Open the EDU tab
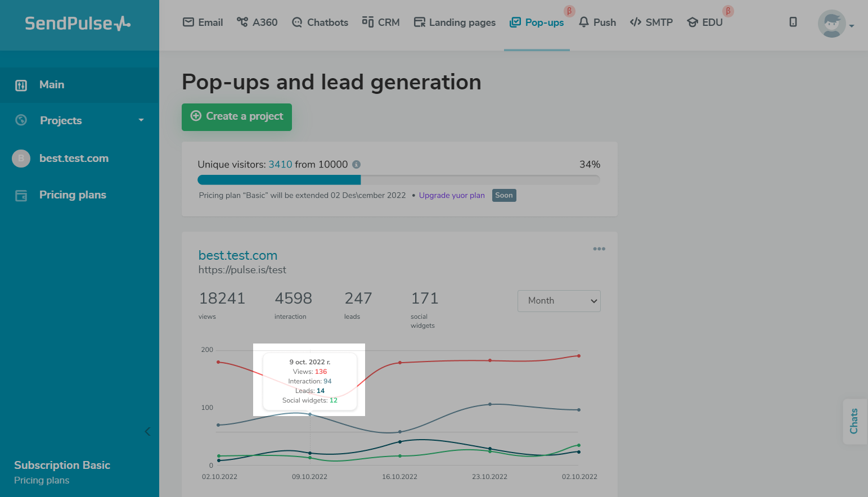 point(705,22)
